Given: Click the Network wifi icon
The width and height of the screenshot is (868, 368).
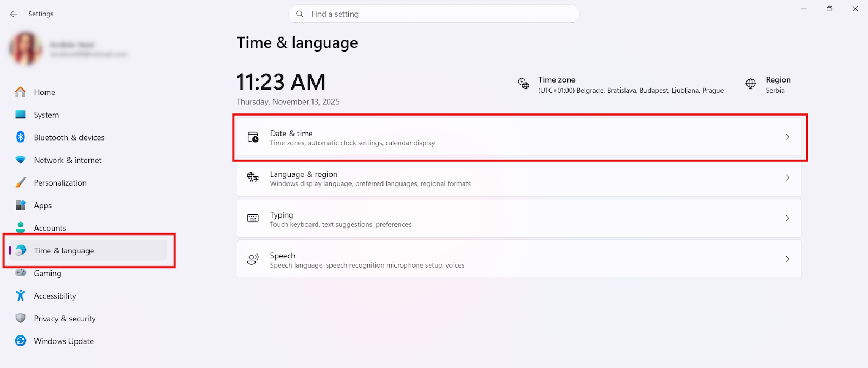Looking at the screenshot, I should (x=21, y=160).
